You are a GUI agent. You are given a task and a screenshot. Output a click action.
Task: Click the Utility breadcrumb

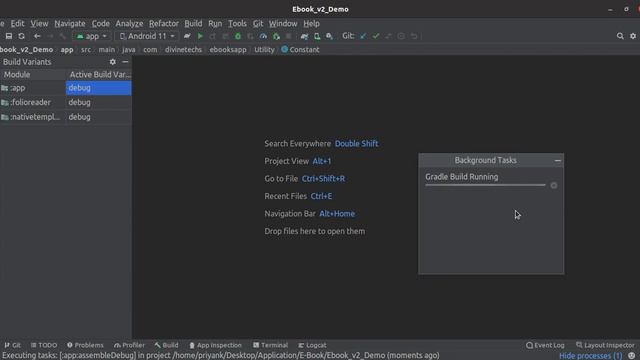(264, 50)
